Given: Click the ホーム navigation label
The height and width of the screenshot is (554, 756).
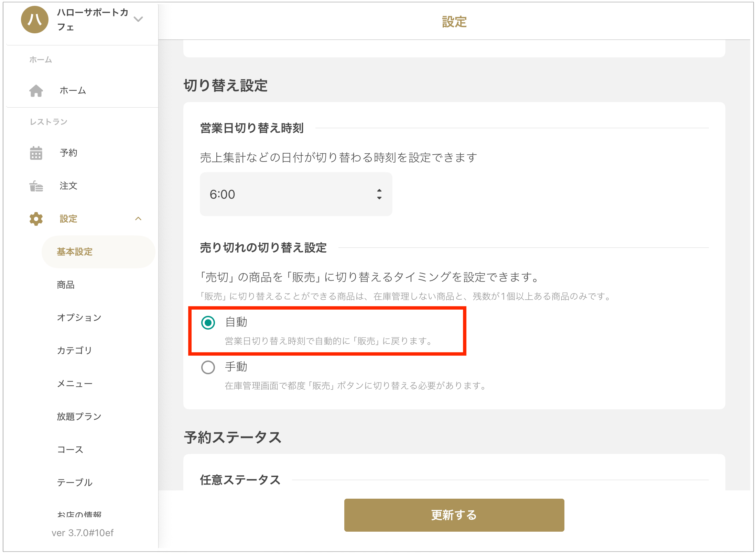Looking at the screenshot, I should pyautogui.click(x=73, y=91).
